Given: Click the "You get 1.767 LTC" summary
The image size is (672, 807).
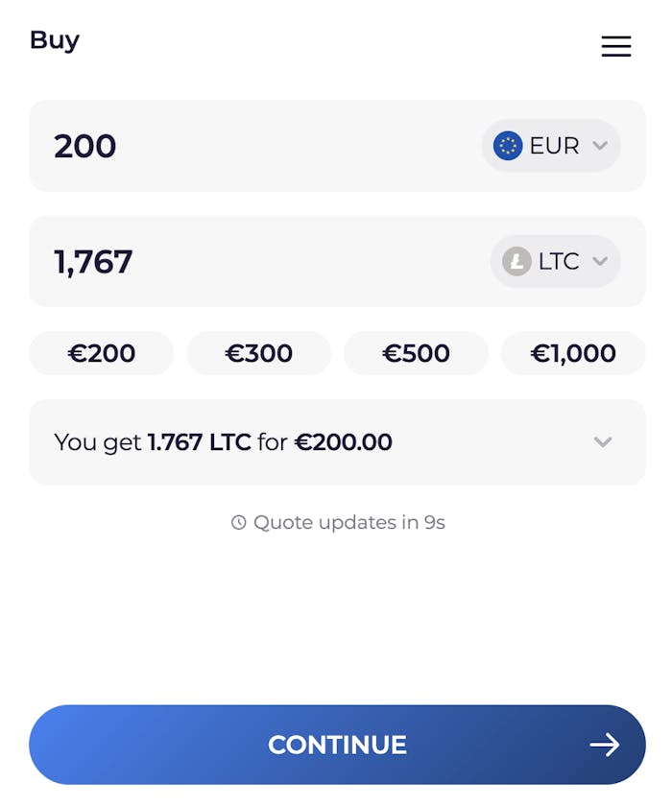Looking at the screenshot, I should coord(223,442).
